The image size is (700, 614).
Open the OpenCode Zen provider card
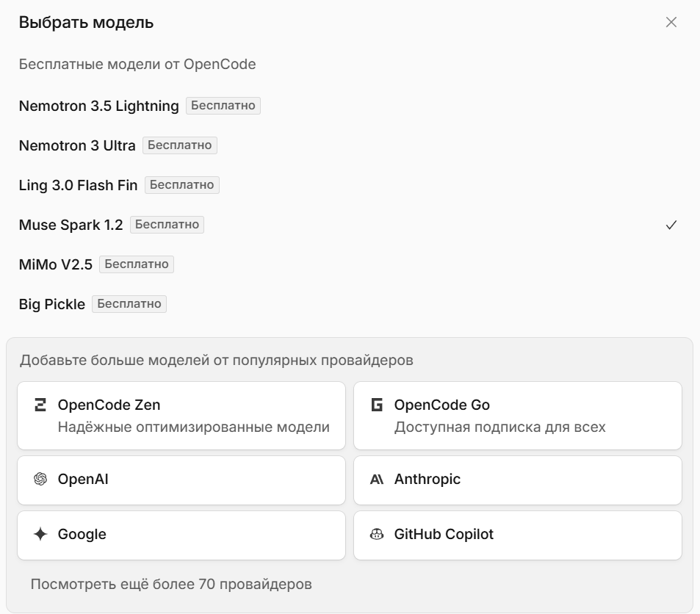(x=181, y=416)
